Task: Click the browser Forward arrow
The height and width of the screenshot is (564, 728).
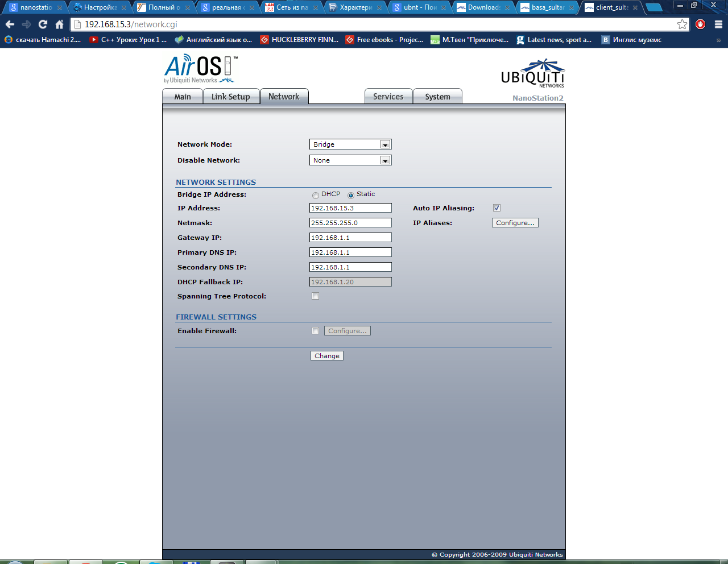Action: coord(26,24)
